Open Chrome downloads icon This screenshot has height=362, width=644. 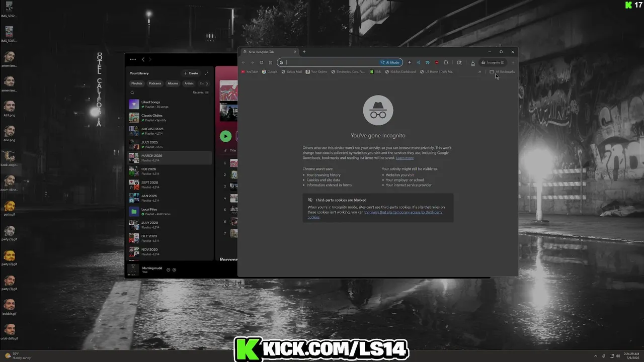tap(473, 62)
